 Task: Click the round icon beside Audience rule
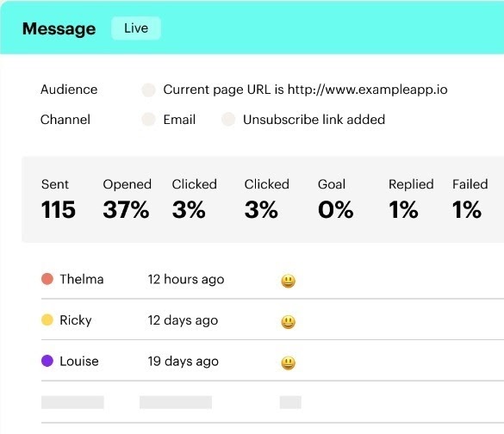coord(148,90)
